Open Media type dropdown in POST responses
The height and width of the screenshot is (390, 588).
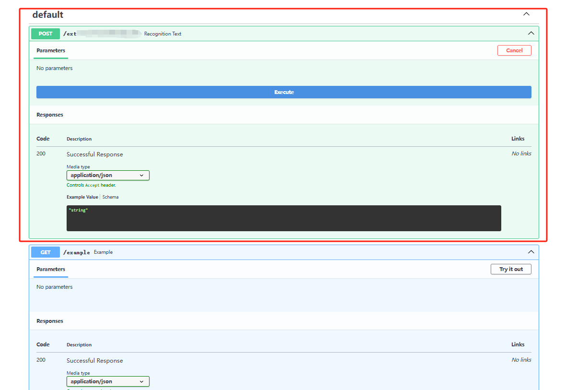(x=108, y=176)
